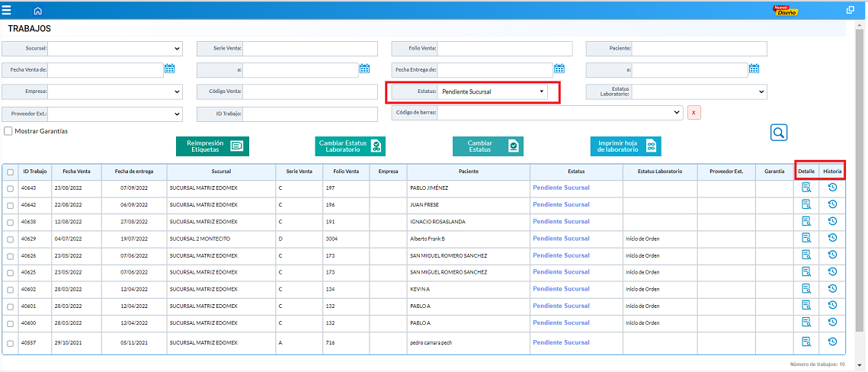
Task: Select checkbox for job 40642
Action: pos(10,205)
